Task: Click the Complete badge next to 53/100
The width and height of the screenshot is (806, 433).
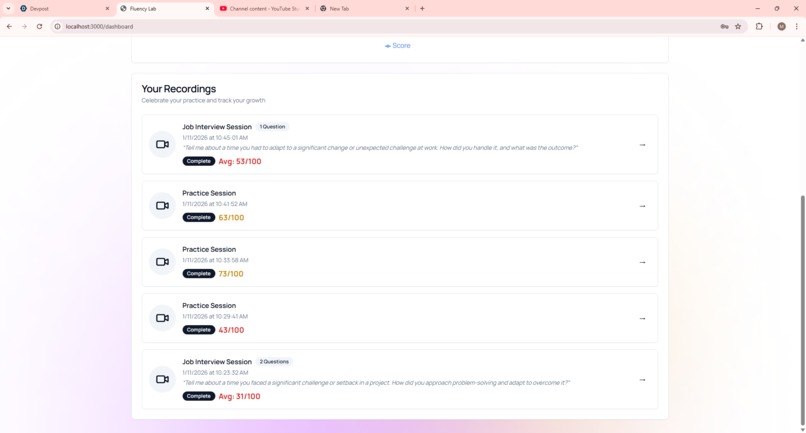Action: (x=198, y=161)
